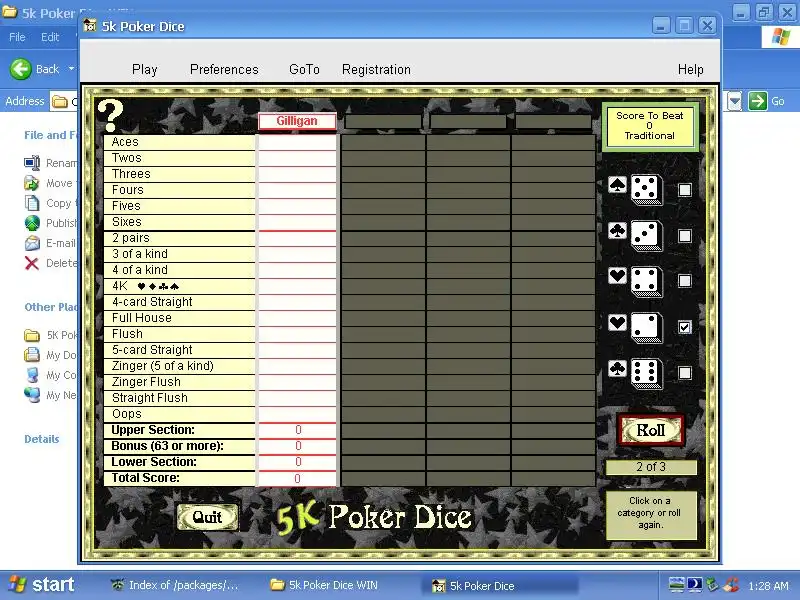Hold the fifth die with its checkbox

(x=685, y=372)
